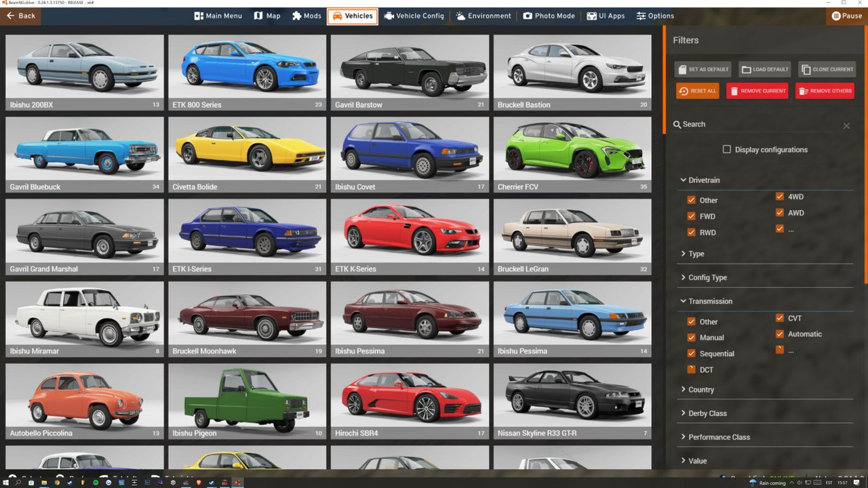The height and width of the screenshot is (488, 868).
Task: Click the Reset All filters button
Action: click(697, 91)
